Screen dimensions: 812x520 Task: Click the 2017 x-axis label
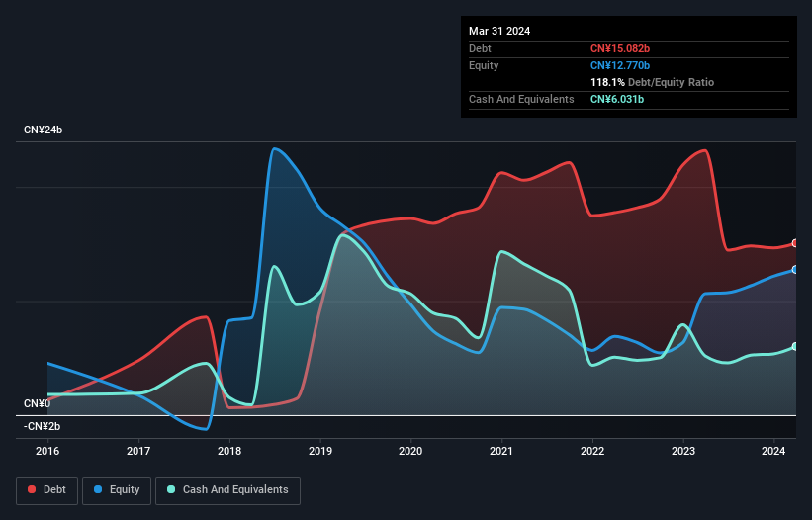tap(138, 451)
